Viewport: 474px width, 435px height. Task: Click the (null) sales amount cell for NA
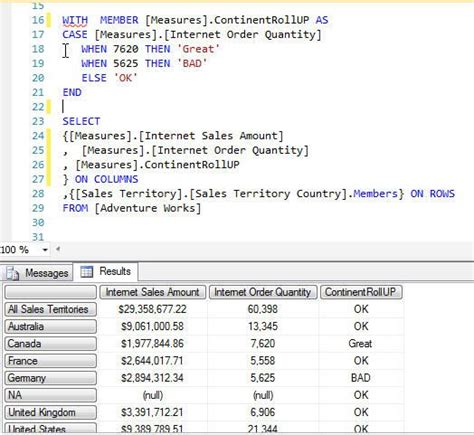coord(153,395)
